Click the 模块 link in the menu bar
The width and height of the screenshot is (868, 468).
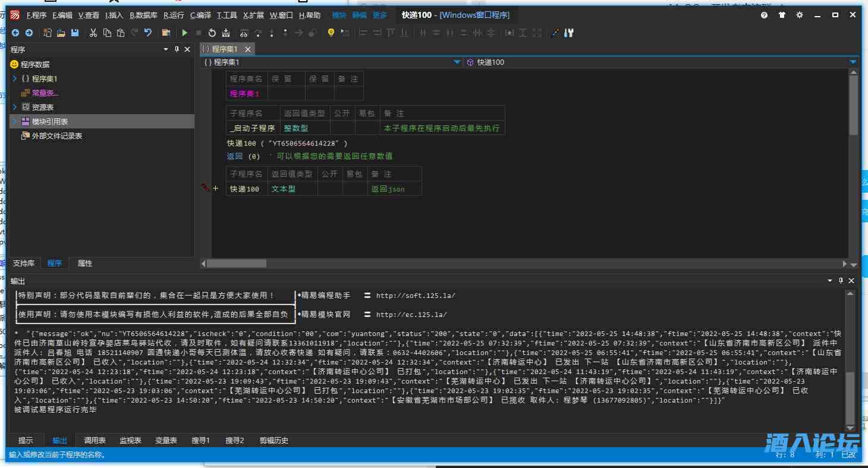point(339,15)
